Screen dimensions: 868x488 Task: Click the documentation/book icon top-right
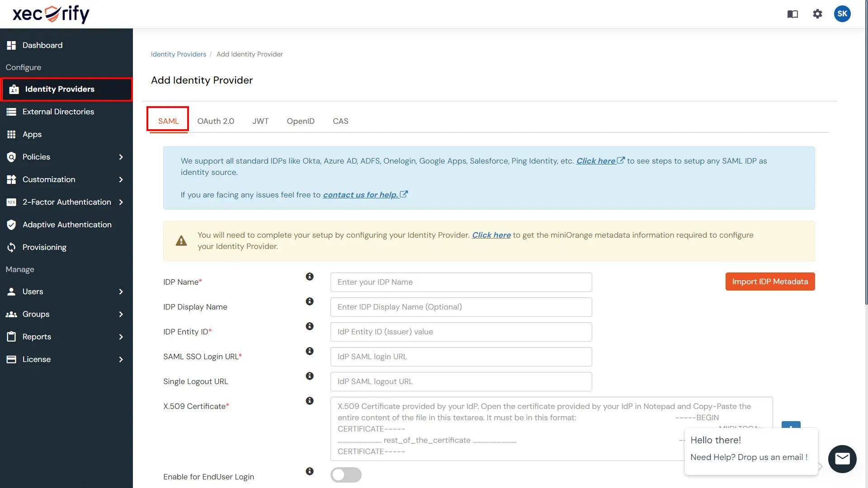pyautogui.click(x=793, y=13)
